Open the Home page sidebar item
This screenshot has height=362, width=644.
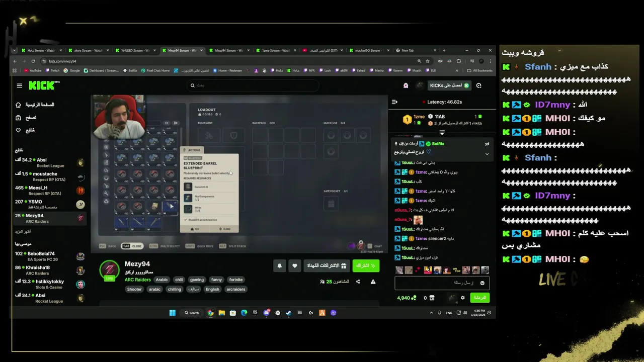[x=35, y=105]
